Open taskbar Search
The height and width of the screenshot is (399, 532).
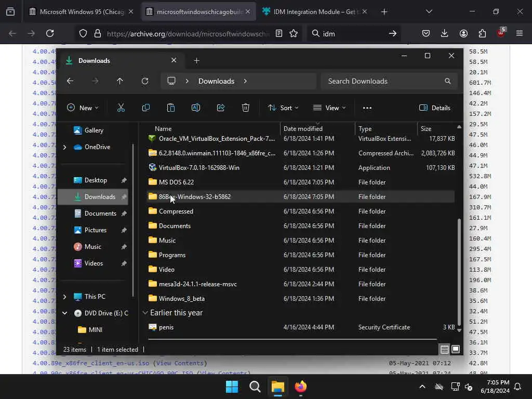point(255,387)
